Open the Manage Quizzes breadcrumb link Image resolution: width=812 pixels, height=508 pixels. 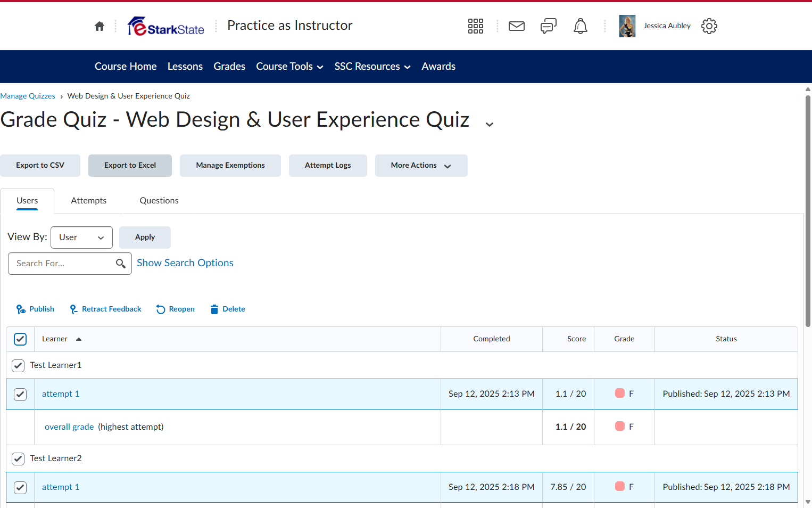click(28, 96)
